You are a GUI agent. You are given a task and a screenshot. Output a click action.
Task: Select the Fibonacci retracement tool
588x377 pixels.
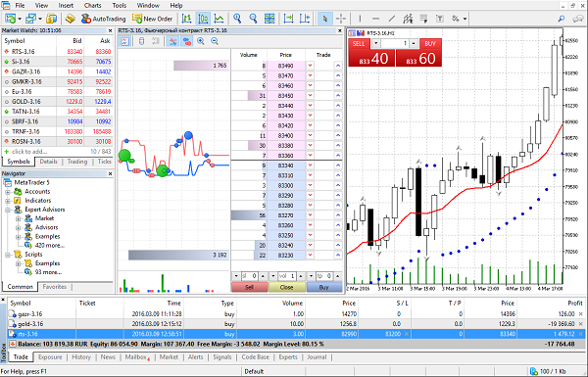(423, 19)
